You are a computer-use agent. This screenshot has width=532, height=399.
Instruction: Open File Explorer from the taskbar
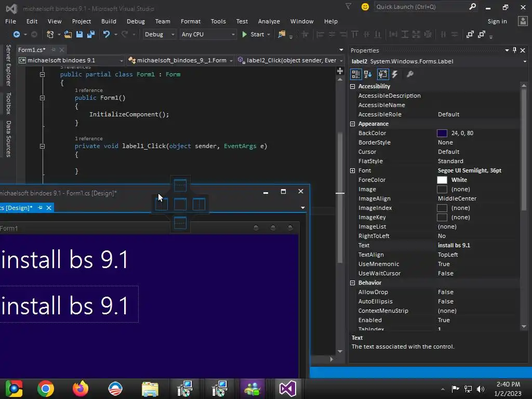[150, 389]
